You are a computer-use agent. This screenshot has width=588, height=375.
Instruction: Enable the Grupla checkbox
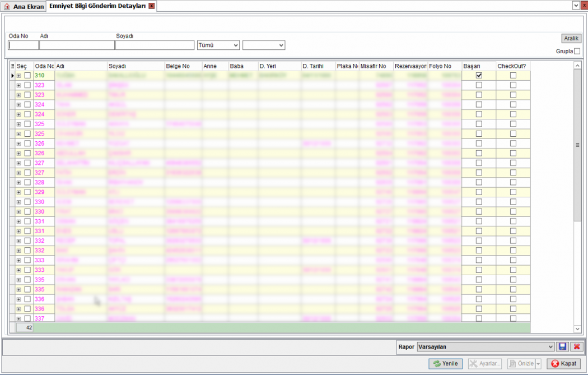pos(577,52)
